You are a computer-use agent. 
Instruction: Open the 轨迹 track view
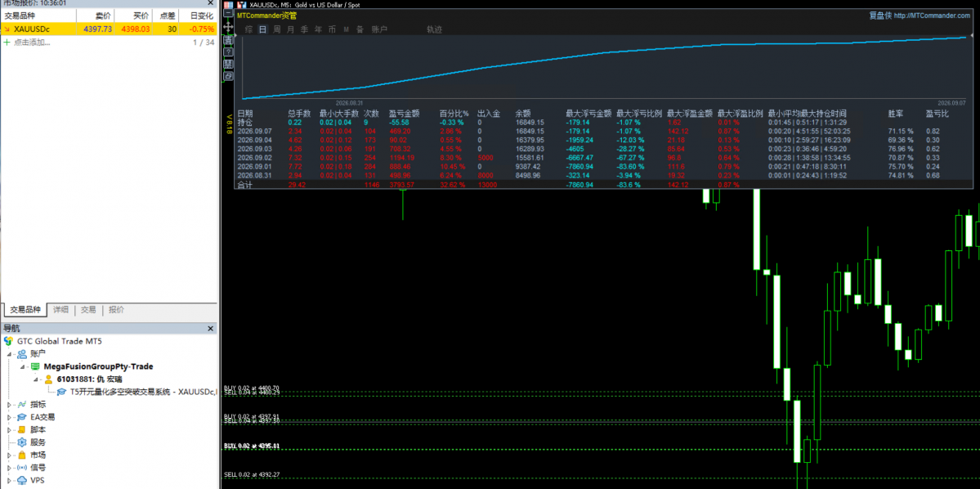(x=434, y=29)
